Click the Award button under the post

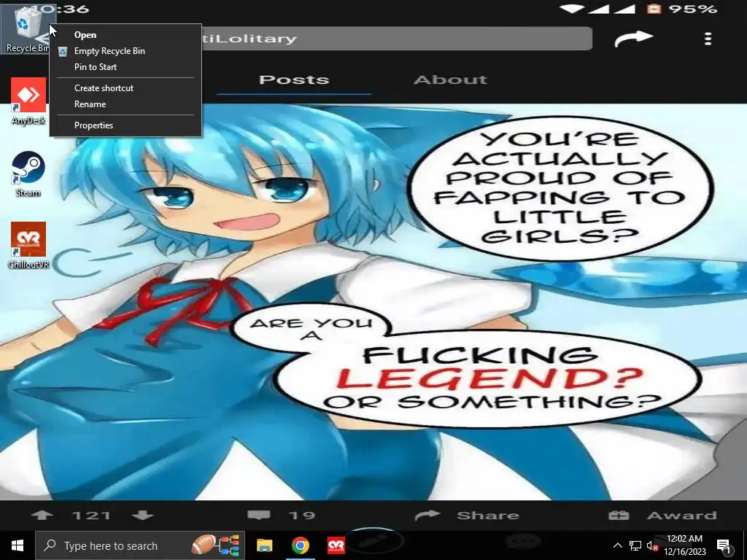[662, 516]
